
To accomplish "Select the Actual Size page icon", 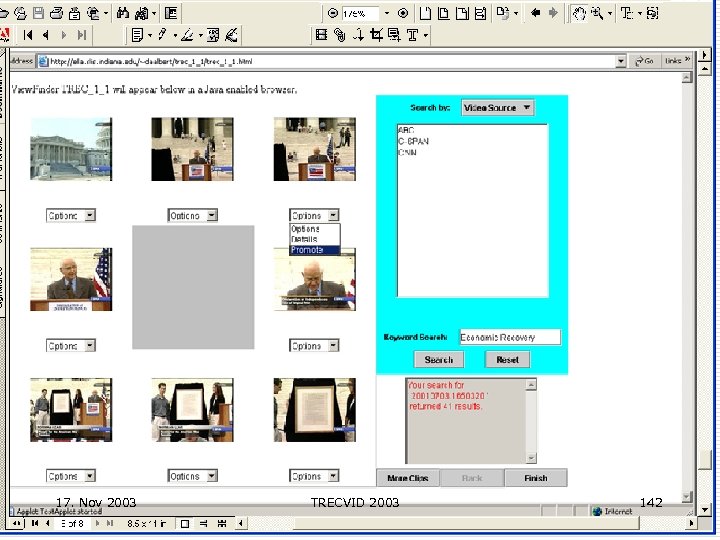I will [425, 13].
